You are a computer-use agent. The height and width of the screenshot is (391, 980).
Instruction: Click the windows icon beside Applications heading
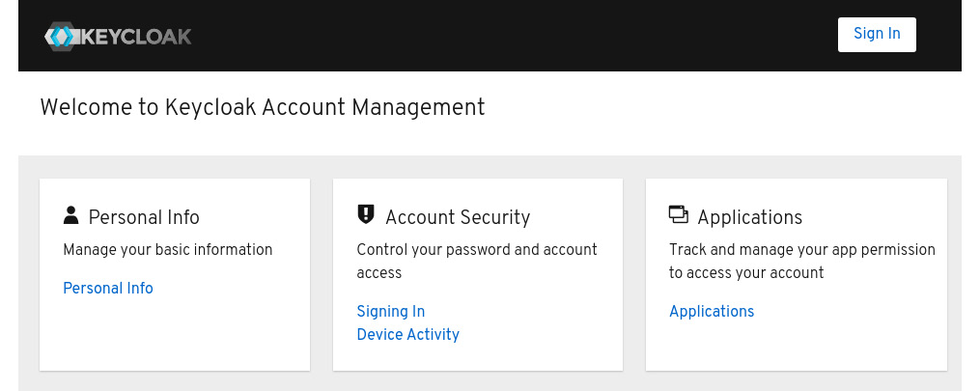coord(678,214)
